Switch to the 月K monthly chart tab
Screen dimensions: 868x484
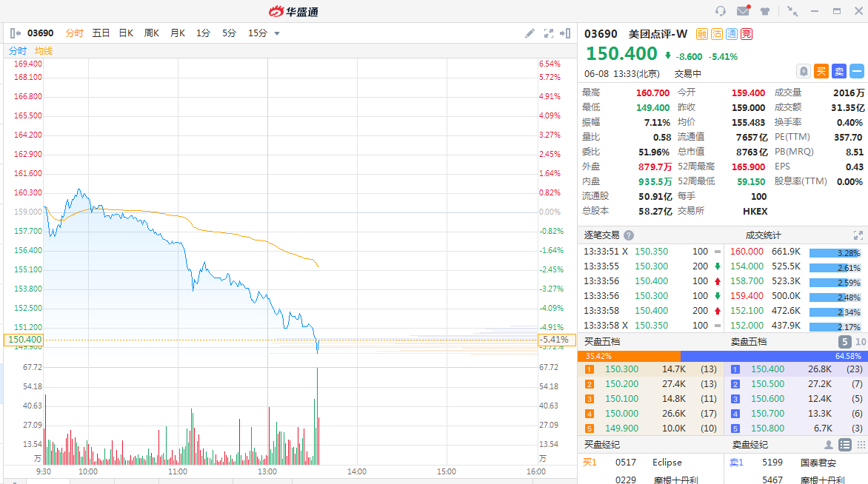tap(178, 33)
